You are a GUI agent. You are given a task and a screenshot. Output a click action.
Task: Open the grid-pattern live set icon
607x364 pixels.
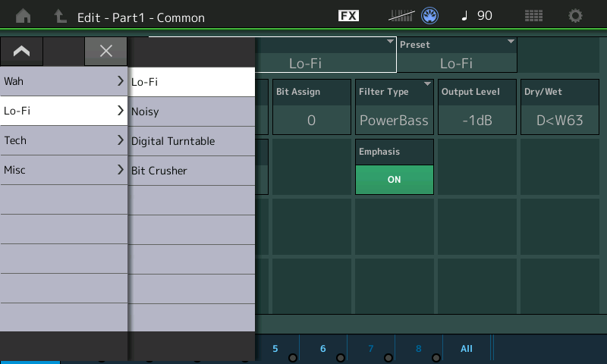(533, 16)
